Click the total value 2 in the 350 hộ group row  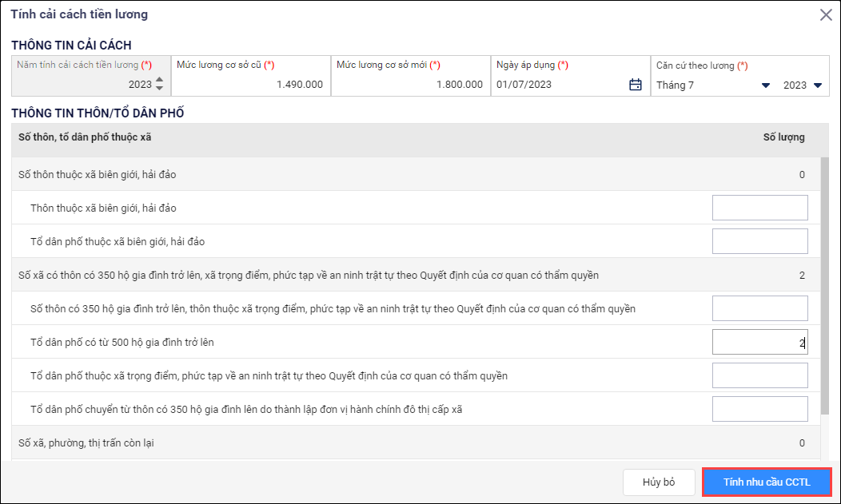pos(802,276)
